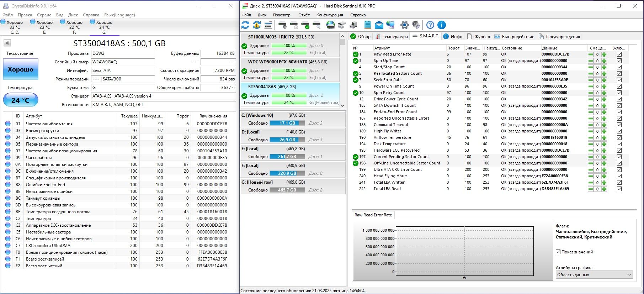Click the blue status orb for attribute C2 Температура
The image size is (644, 294).
[8, 218]
